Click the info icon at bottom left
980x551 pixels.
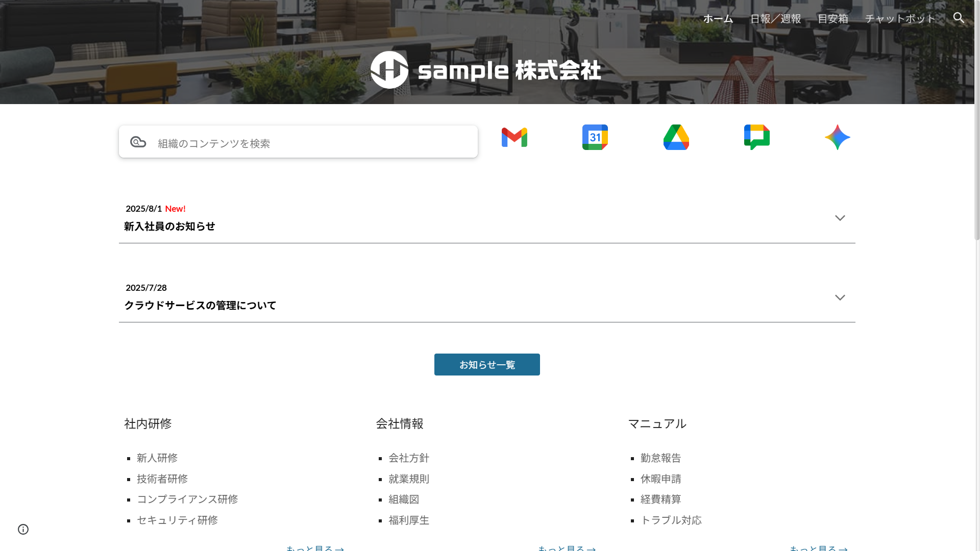tap(23, 529)
